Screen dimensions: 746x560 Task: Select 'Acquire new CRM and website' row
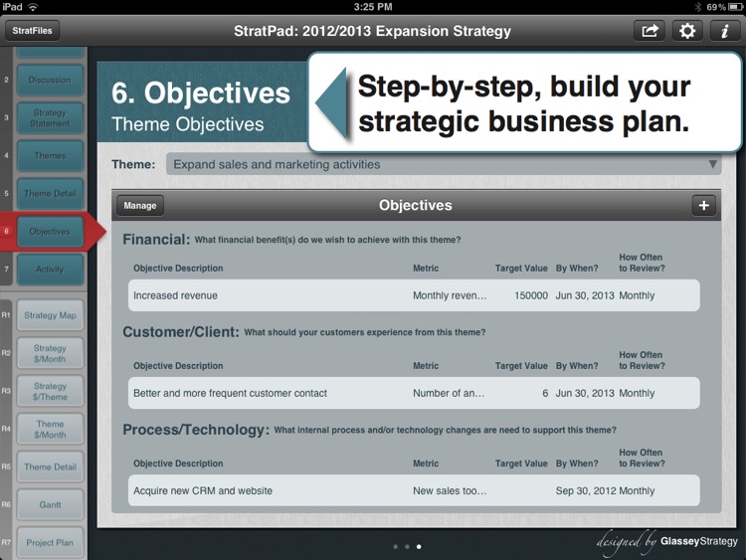(414, 490)
